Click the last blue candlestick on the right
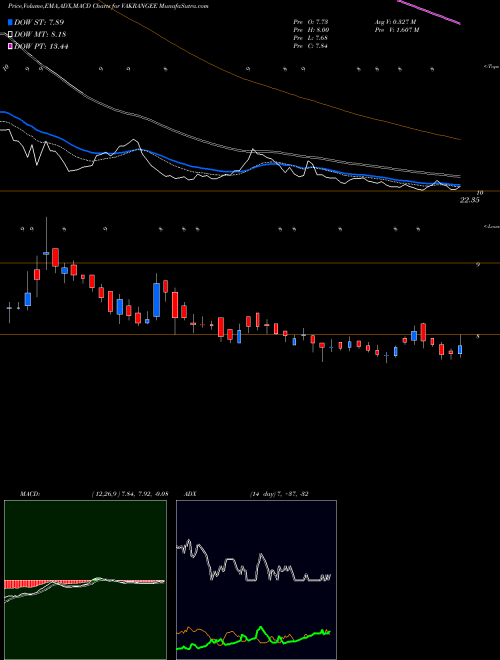The image size is (500, 660). click(460, 349)
